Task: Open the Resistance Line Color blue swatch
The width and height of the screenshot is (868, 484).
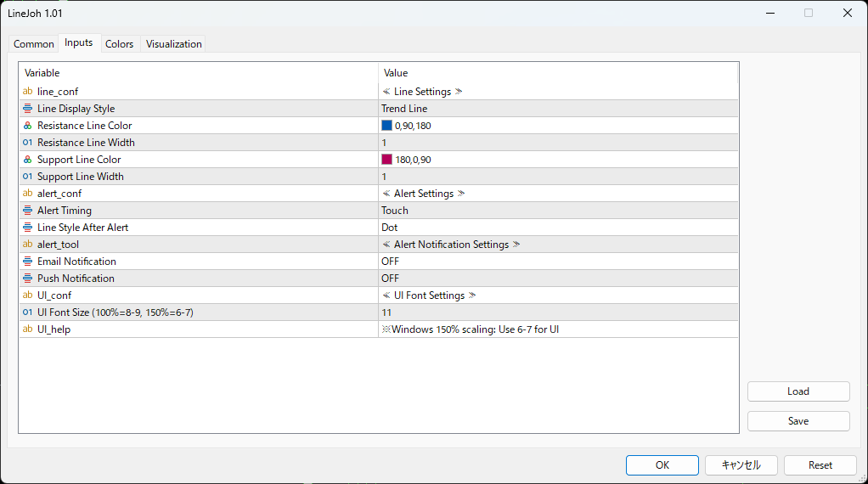Action: point(387,126)
